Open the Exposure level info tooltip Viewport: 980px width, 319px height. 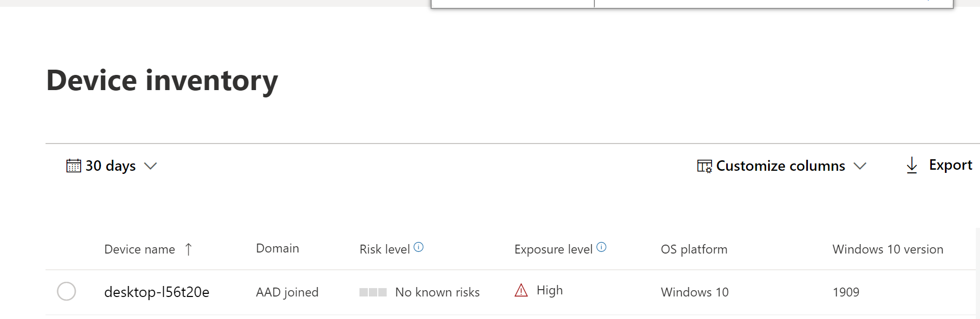pos(601,246)
